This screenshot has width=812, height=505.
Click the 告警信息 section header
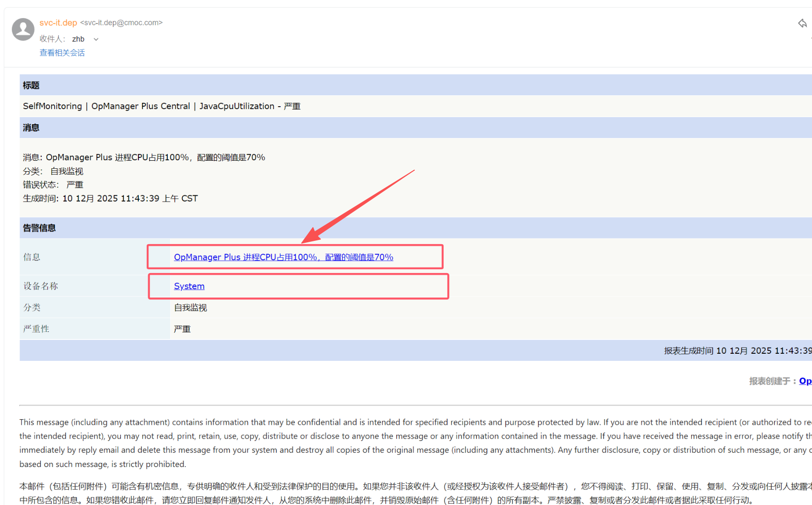[x=39, y=228]
